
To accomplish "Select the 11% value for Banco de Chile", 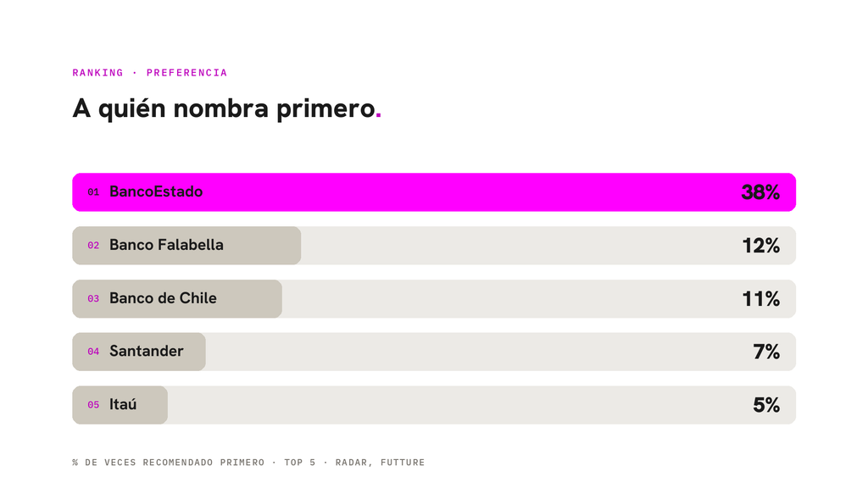I will click(760, 299).
